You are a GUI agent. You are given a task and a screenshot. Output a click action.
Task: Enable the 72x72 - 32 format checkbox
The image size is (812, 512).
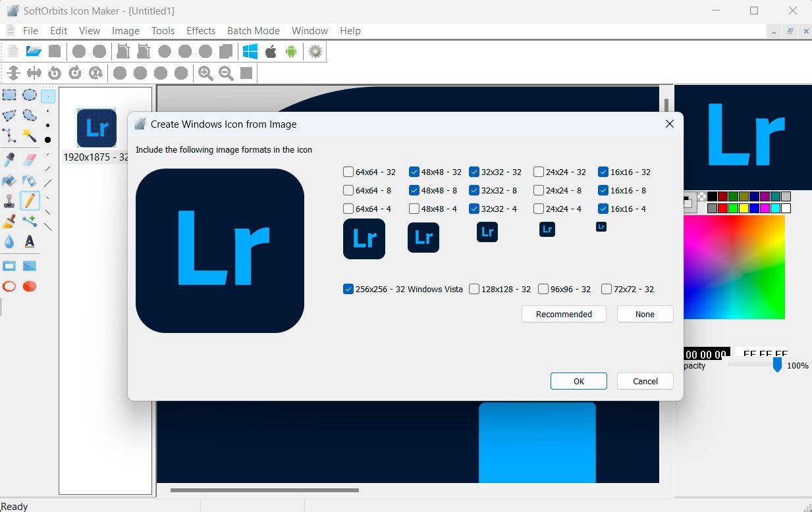pyautogui.click(x=607, y=289)
